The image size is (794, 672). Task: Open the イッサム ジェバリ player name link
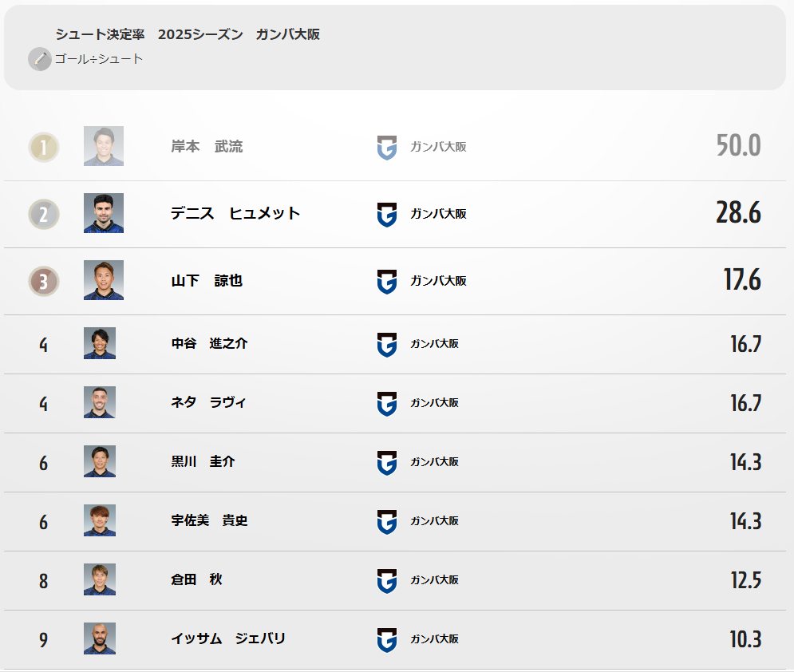[228, 639]
